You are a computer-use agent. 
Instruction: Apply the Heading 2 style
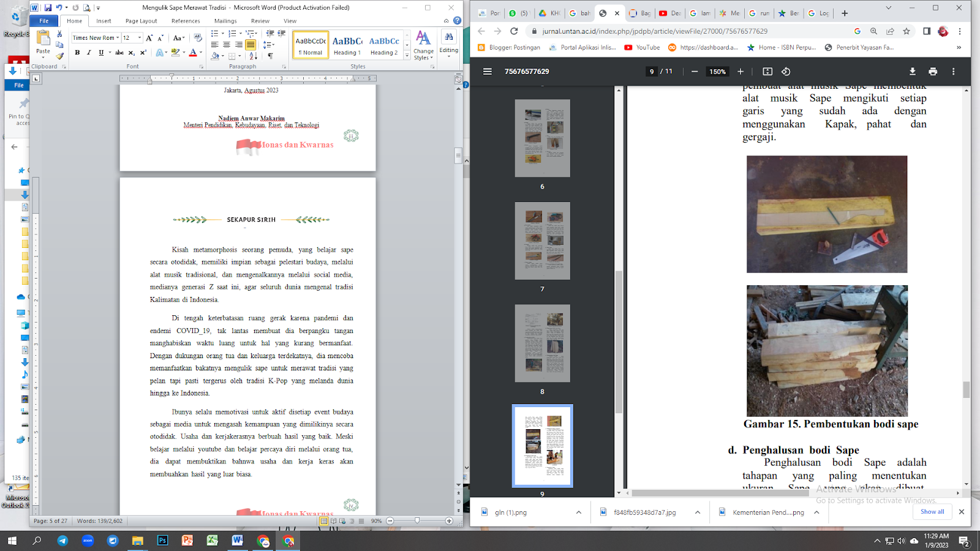384,45
